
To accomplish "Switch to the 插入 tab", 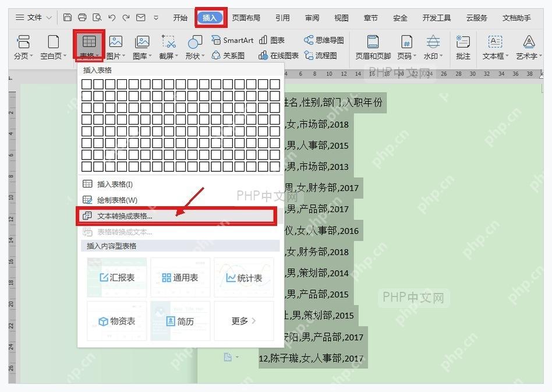I will 210,17.
